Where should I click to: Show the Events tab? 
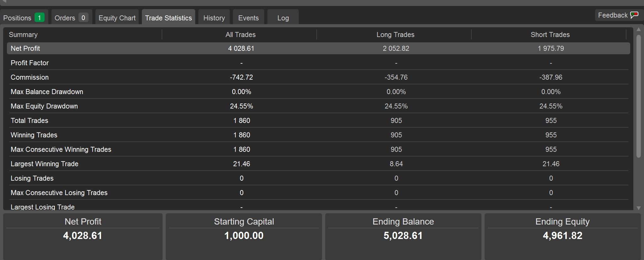tap(248, 18)
